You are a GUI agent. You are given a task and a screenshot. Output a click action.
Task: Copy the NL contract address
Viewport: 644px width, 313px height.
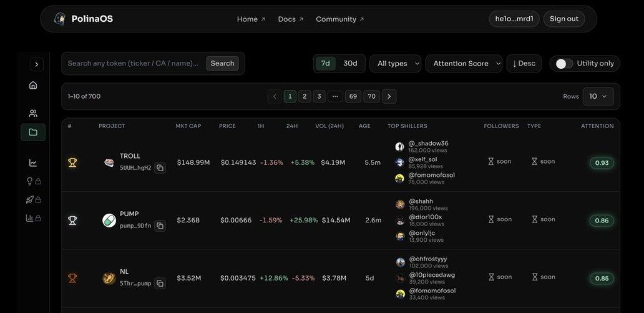pos(160,284)
